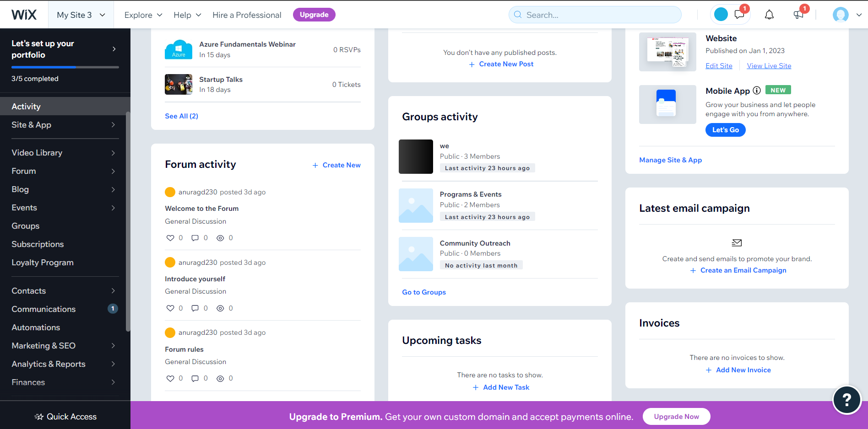
Task: Expand the Marketing & SEO chevron
Action: coord(113,346)
